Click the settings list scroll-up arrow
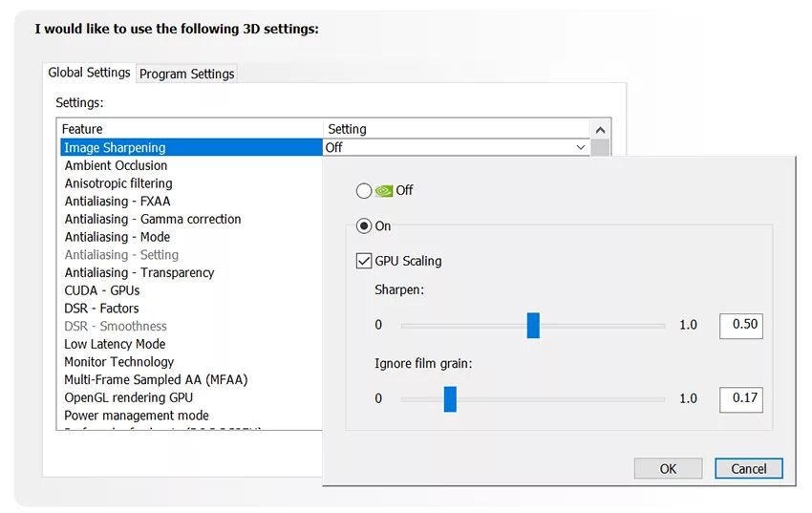The image size is (812, 513). click(x=600, y=129)
